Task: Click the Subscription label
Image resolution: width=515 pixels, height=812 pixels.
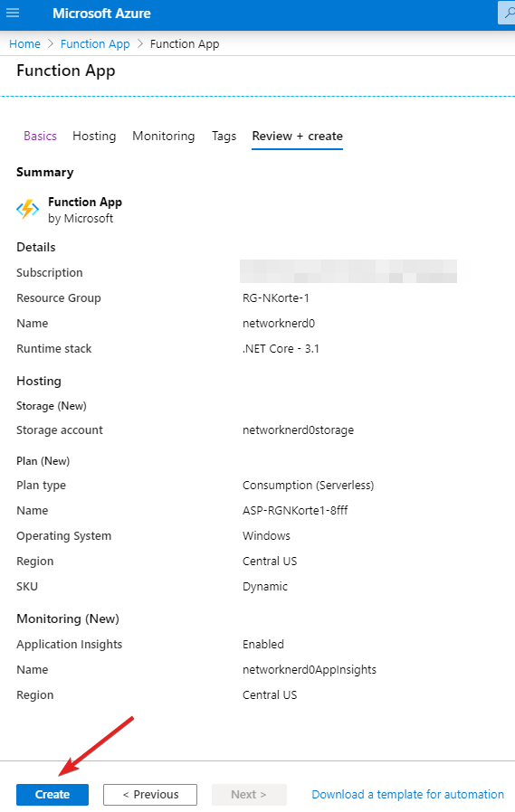Action: pyautogui.click(x=49, y=272)
